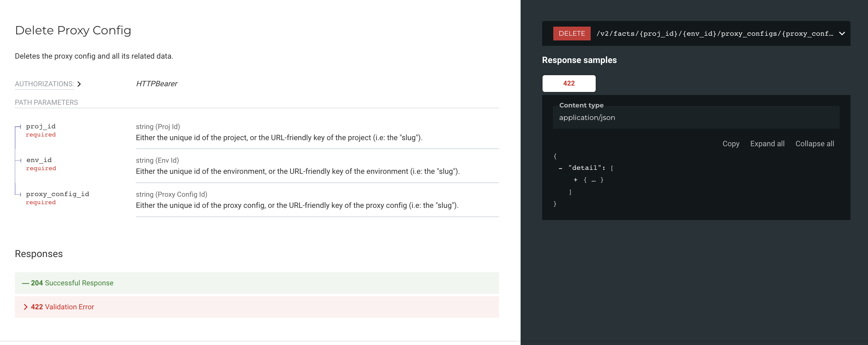Copy the 422 response sample JSON
Viewport: 868px width, 345px height.
(x=731, y=144)
